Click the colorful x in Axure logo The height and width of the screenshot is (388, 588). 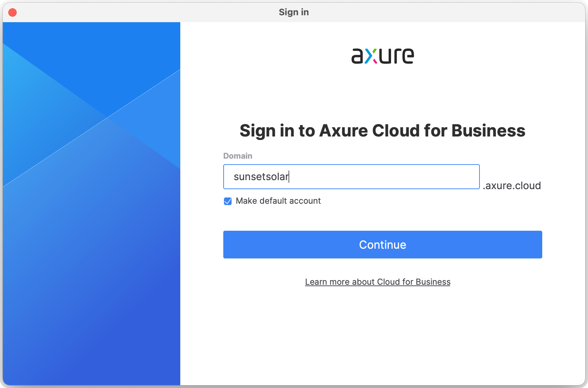point(371,56)
